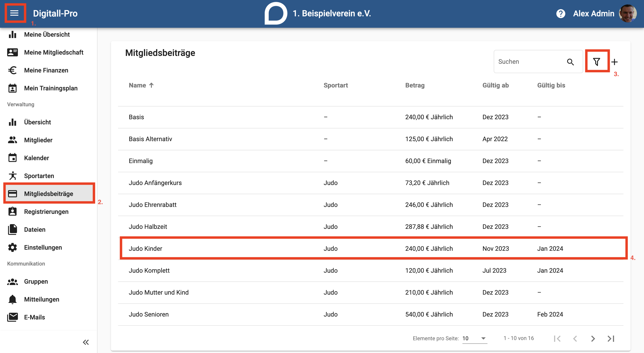Click the Registrierungen badge icon
This screenshot has width=644, height=353.
12,212
